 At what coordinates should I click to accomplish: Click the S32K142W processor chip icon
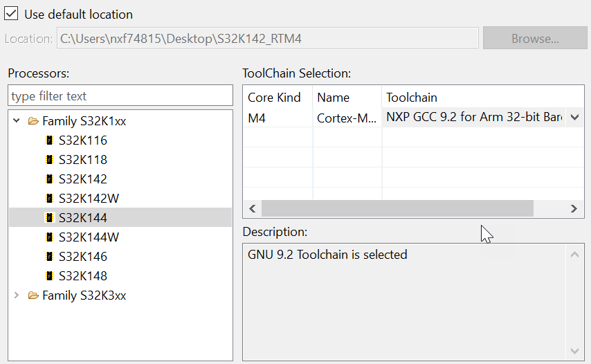point(49,199)
